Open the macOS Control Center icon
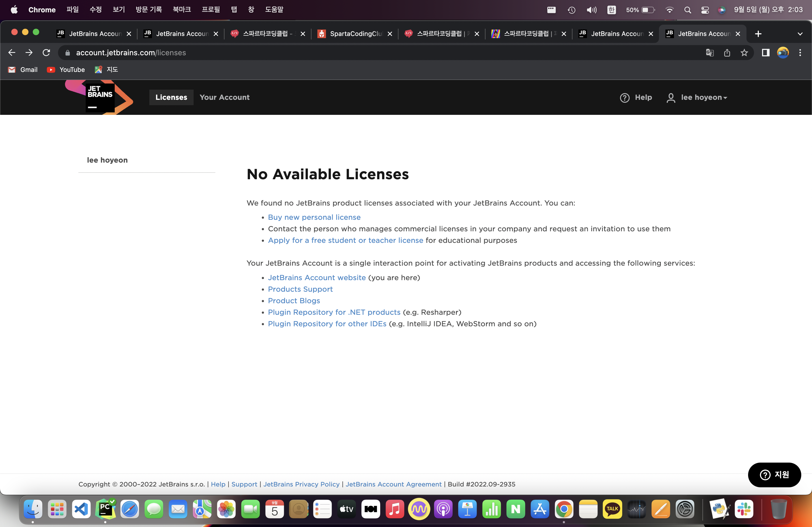812x527 pixels. point(705,10)
